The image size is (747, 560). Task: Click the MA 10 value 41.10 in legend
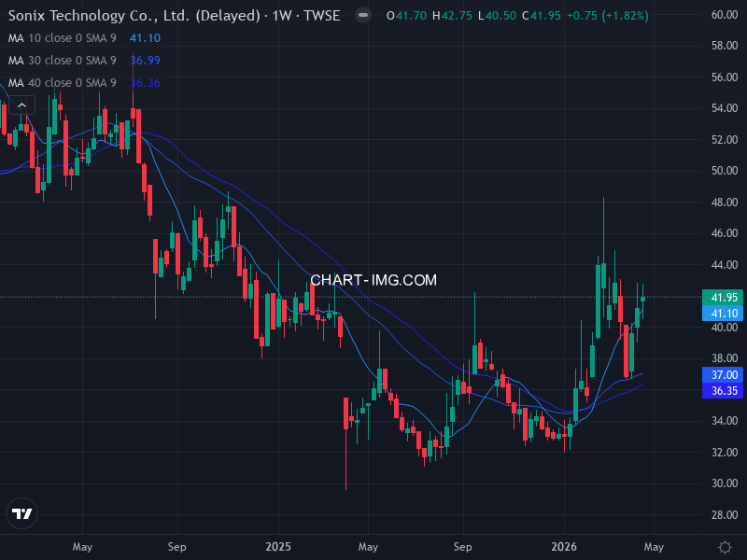click(145, 38)
